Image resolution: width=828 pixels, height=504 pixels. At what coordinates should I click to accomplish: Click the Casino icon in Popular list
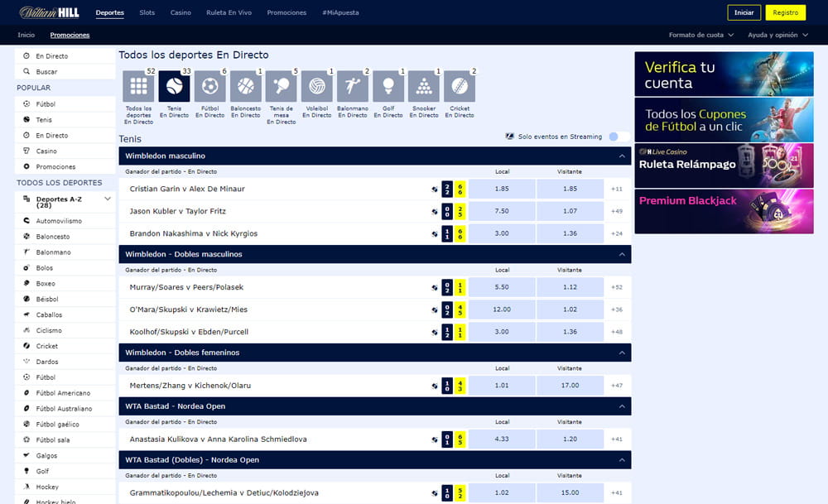point(26,151)
